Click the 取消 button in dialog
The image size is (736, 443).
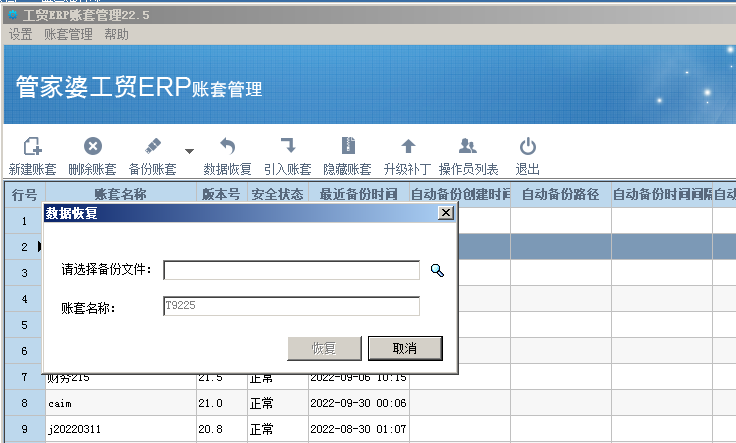[x=405, y=348]
